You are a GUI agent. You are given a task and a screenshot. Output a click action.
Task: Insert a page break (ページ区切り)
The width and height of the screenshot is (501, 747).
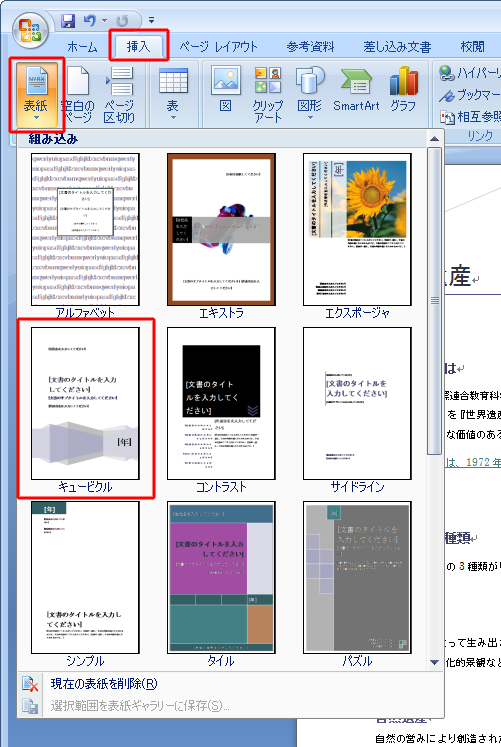tap(119, 94)
